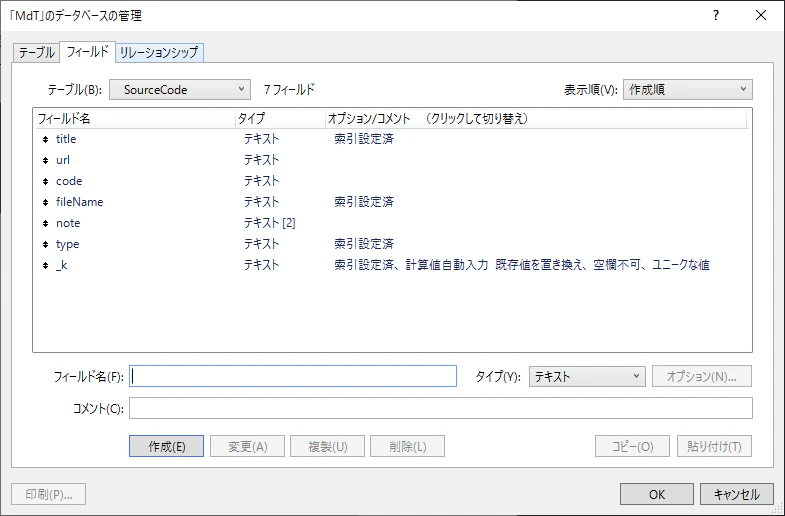This screenshot has height=516, width=785.
Task: Click the help question mark in title bar
Action: [716, 16]
